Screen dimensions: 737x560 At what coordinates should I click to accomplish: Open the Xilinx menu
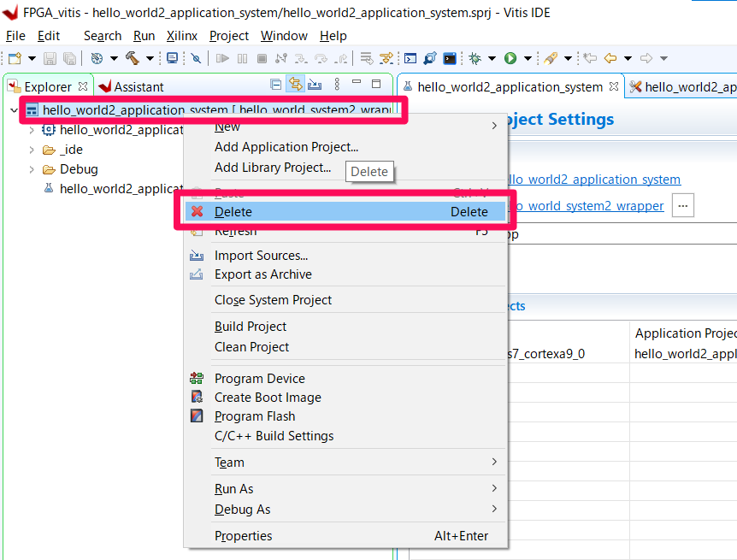point(182,36)
